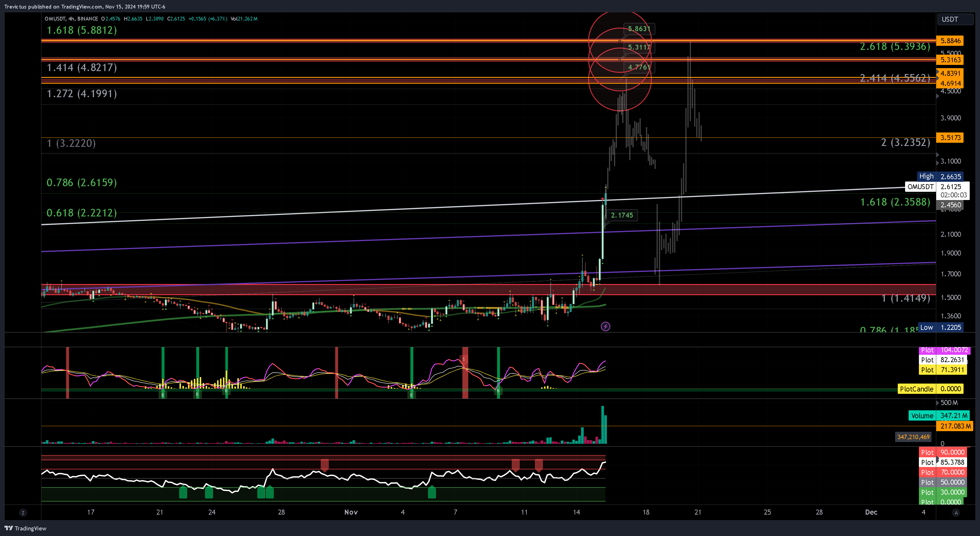The width and height of the screenshot is (980, 536).
Task: Click the 18 date on time axis
Action: [x=646, y=512]
